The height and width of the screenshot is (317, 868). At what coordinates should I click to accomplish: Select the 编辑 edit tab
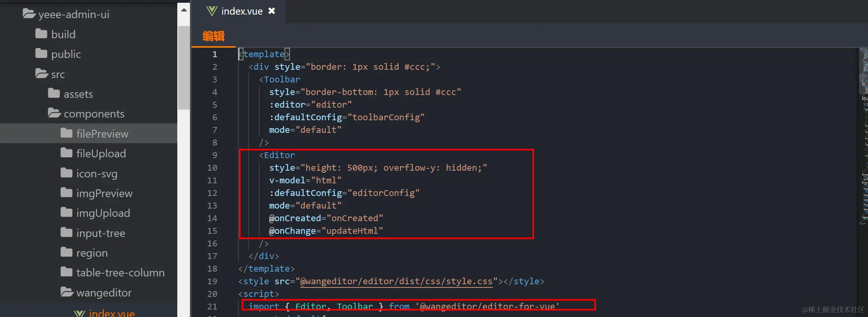[x=214, y=36]
